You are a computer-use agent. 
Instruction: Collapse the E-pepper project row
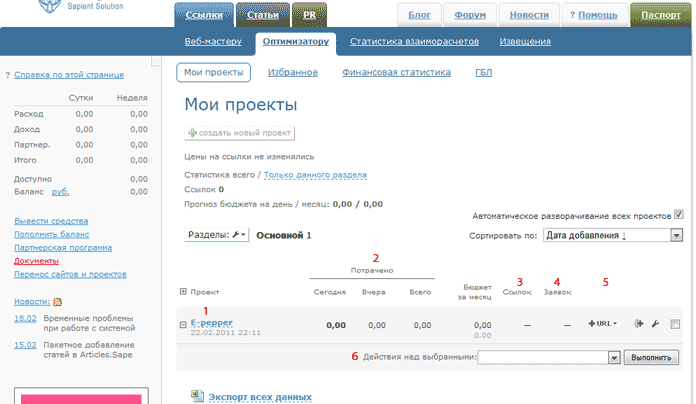[x=182, y=324]
